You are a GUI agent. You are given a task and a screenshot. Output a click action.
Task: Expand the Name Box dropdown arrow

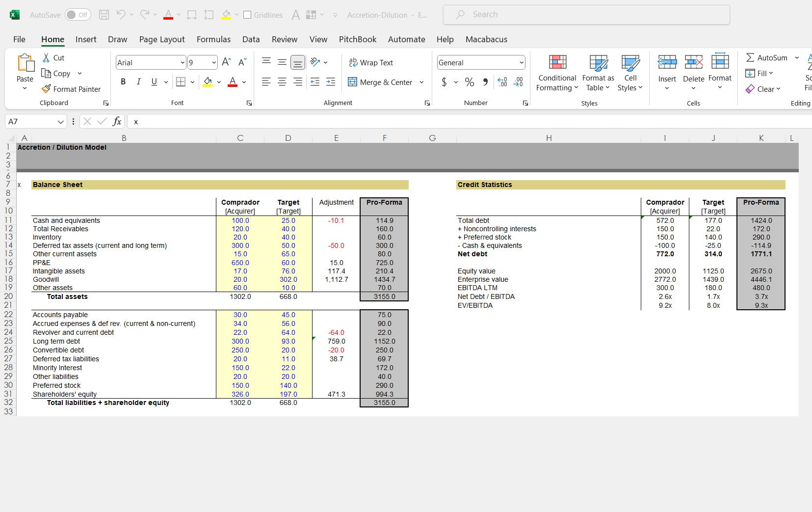pos(60,122)
